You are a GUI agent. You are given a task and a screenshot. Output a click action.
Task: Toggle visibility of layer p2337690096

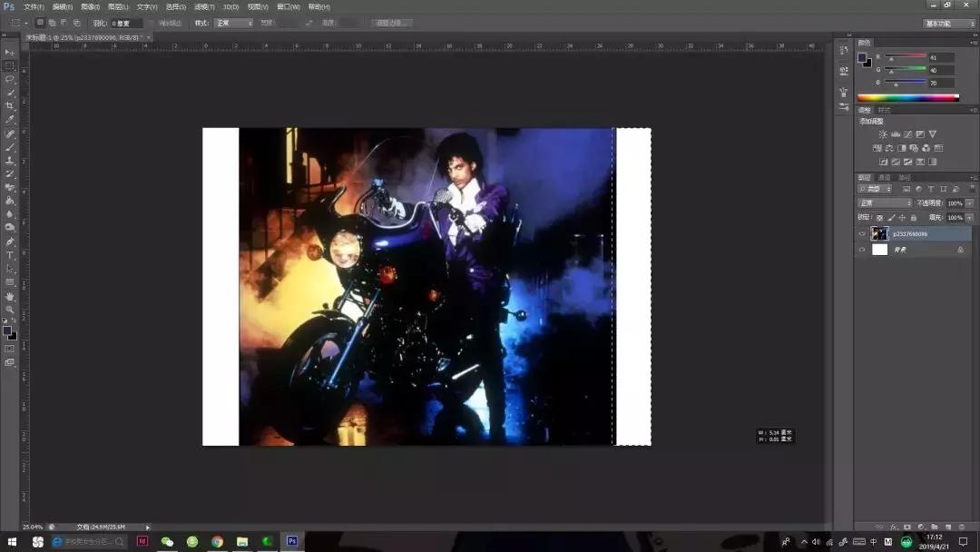pyautogui.click(x=862, y=233)
